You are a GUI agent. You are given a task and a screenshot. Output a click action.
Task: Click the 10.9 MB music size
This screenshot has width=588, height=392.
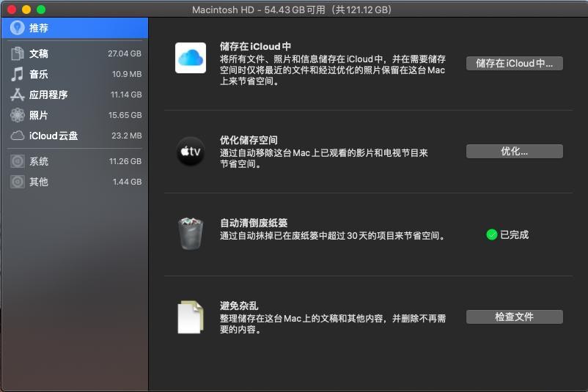(127, 74)
